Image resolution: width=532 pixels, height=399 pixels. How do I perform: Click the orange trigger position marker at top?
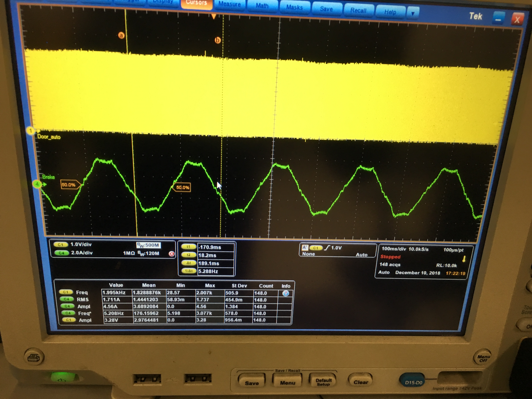[x=214, y=16]
